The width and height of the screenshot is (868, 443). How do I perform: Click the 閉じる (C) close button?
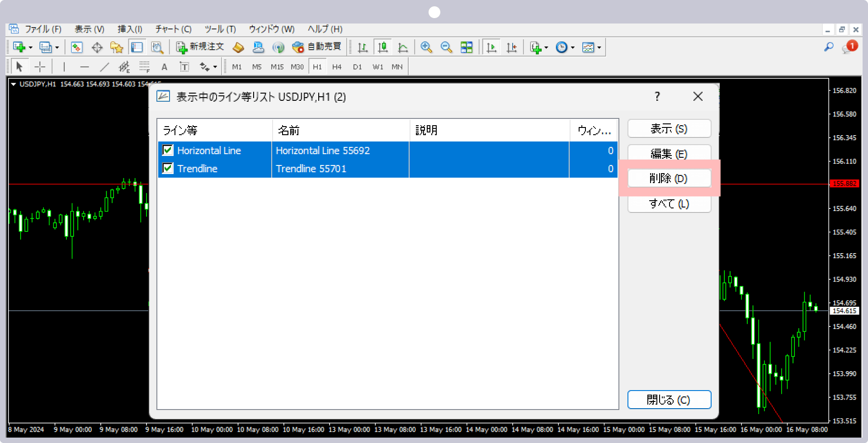[x=669, y=400]
